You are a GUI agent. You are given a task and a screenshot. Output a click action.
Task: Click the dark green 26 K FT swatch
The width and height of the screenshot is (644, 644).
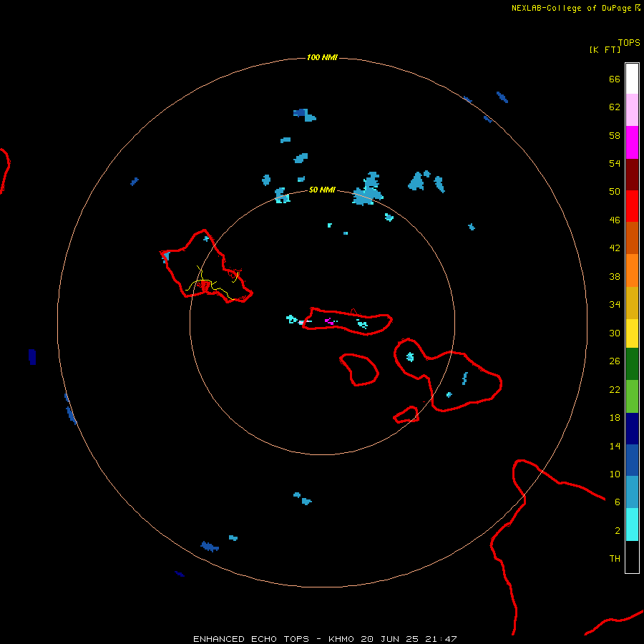632,364
